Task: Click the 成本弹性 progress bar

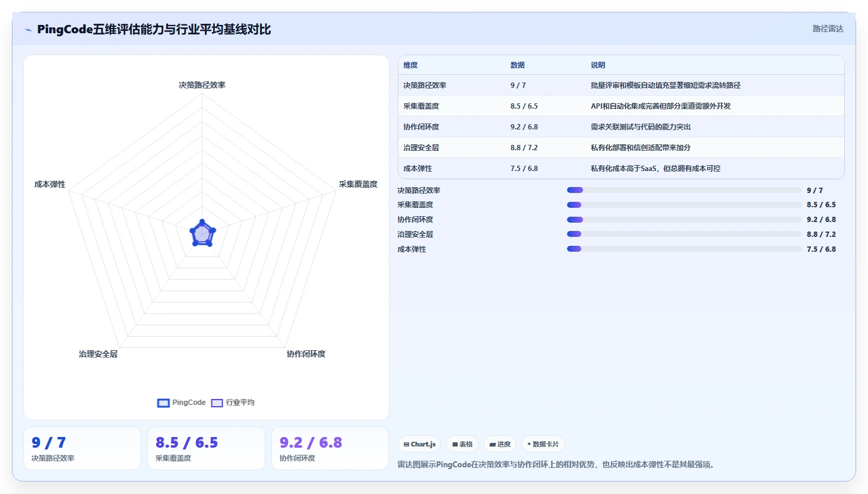Action: pyautogui.click(x=684, y=249)
